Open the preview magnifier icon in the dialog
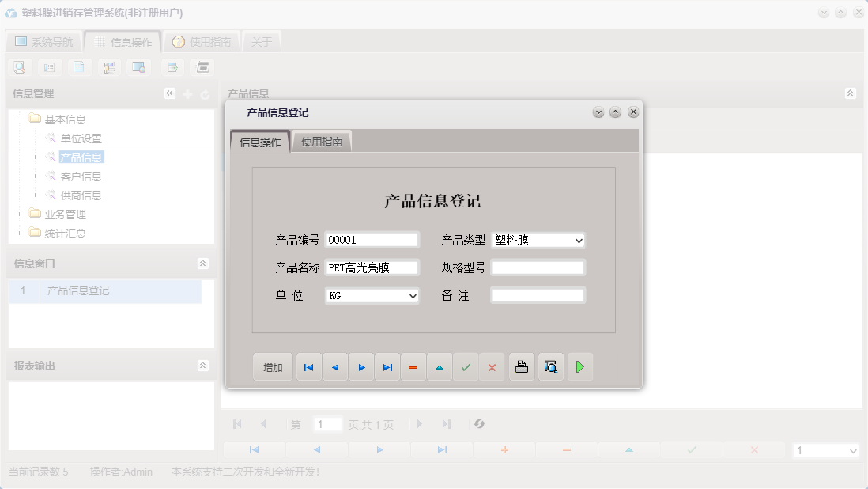This screenshot has height=489, width=868. 550,366
